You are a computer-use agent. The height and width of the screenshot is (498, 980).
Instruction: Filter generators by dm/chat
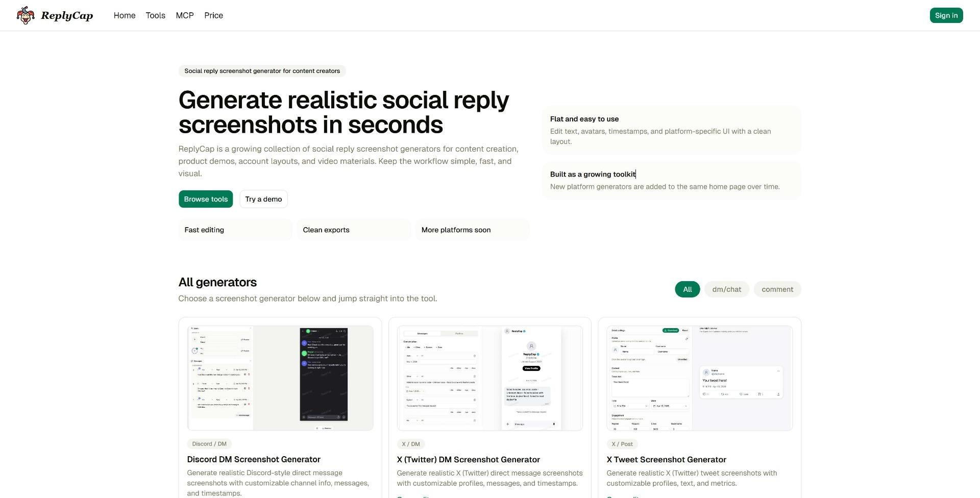(726, 289)
